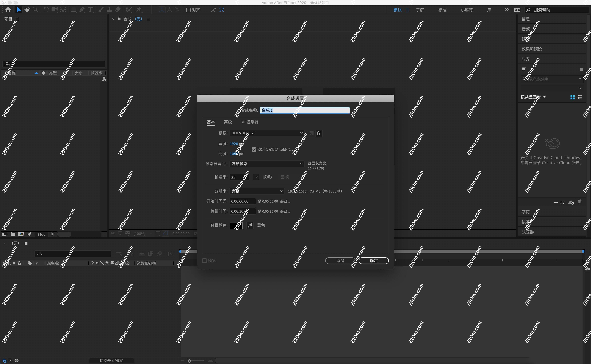Select the 基本 tab
591x364 pixels.
tap(211, 122)
